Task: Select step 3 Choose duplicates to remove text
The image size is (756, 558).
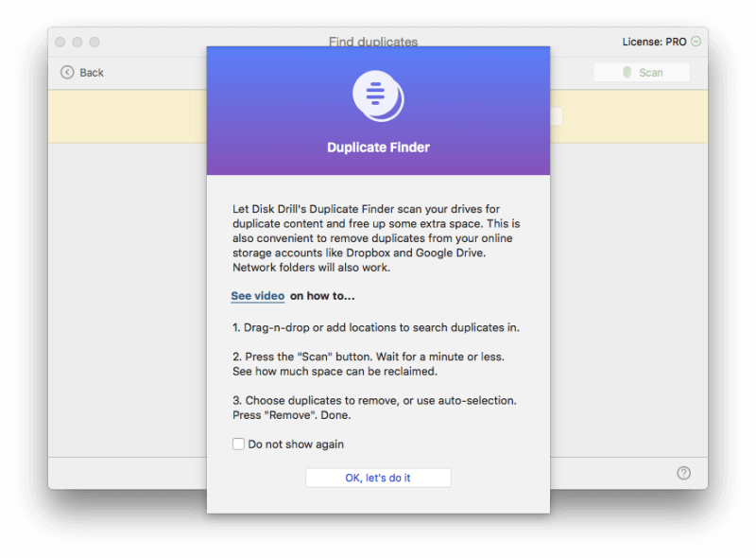Action: coord(374,408)
